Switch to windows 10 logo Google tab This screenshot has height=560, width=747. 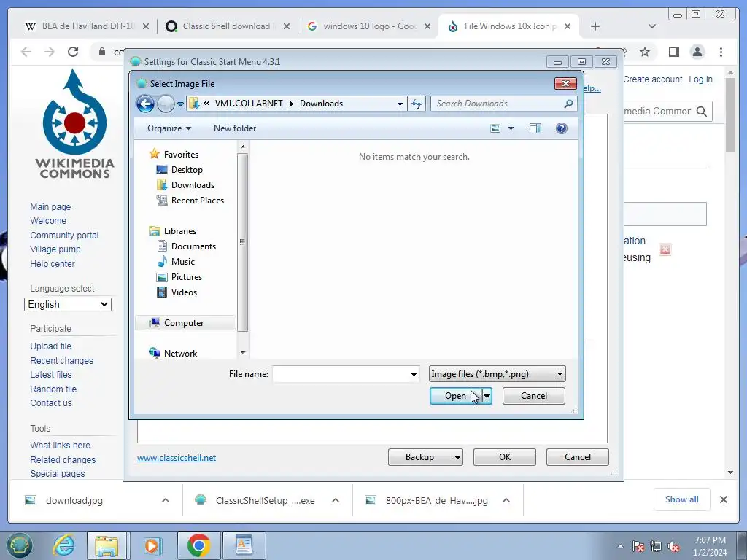369,26
